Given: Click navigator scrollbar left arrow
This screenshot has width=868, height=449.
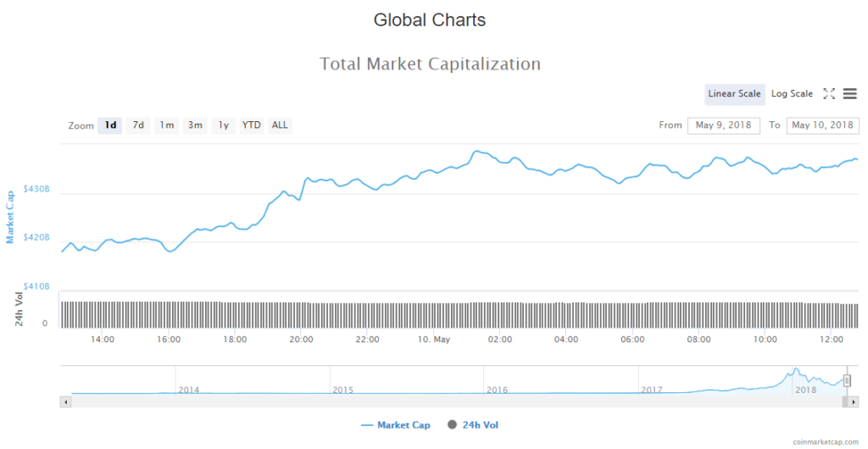Looking at the screenshot, I should pyautogui.click(x=64, y=402).
